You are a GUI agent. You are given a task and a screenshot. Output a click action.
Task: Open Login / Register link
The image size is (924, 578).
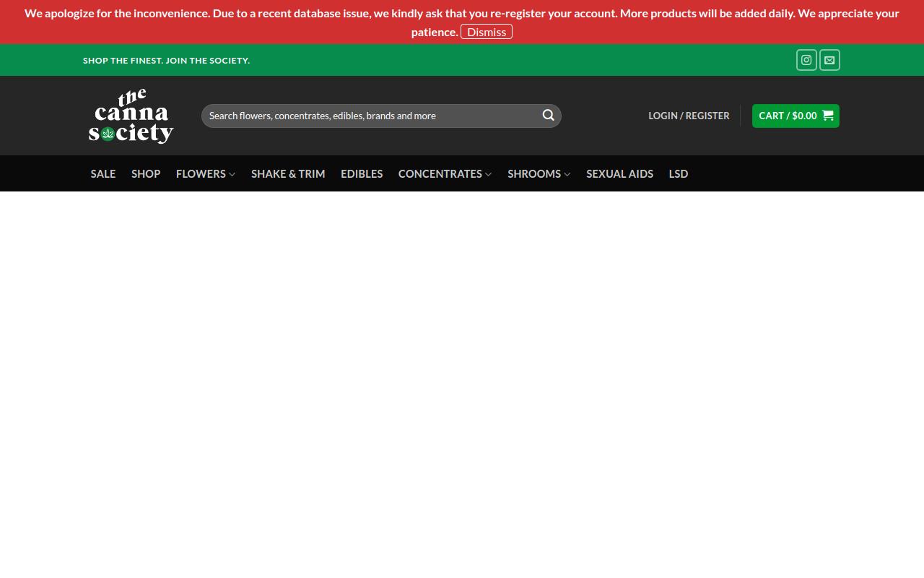point(689,116)
